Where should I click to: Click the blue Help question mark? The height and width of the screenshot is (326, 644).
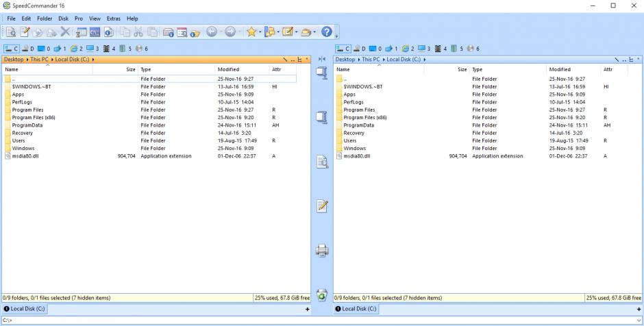(x=327, y=32)
